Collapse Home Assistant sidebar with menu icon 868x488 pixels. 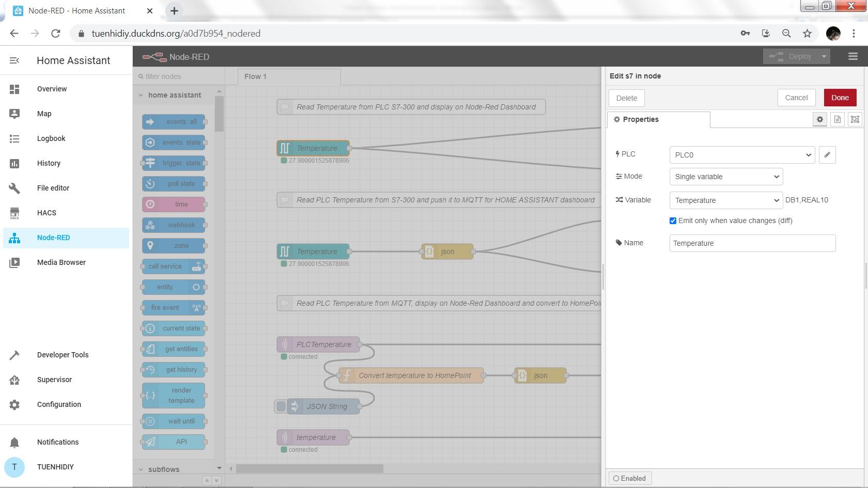pyautogui.click(x=14, y=60)
